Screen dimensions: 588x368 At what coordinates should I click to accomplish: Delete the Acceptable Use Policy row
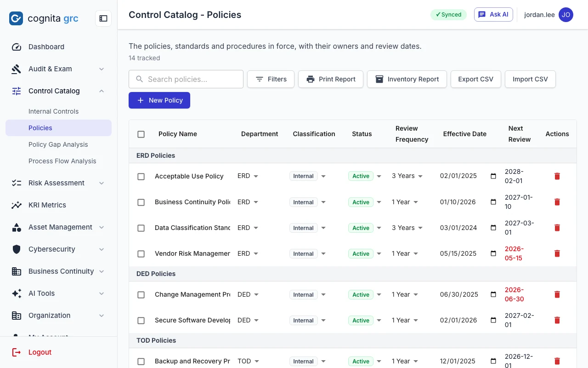[x=557, y=176]
